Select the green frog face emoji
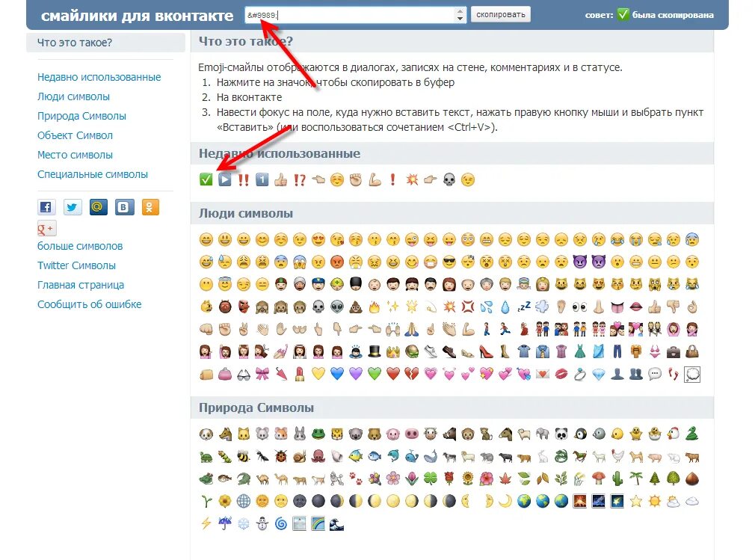This screenshot has width=755, height=560. click(x=318, y=434)
